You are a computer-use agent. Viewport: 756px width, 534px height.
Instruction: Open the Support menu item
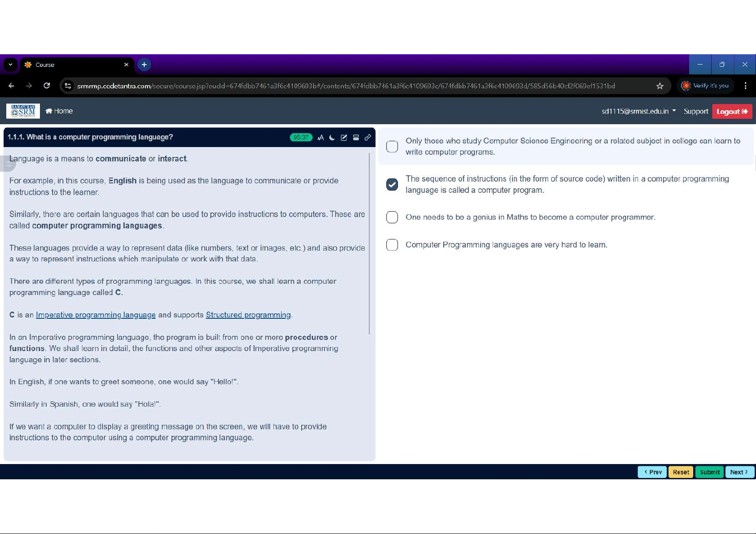696,111
